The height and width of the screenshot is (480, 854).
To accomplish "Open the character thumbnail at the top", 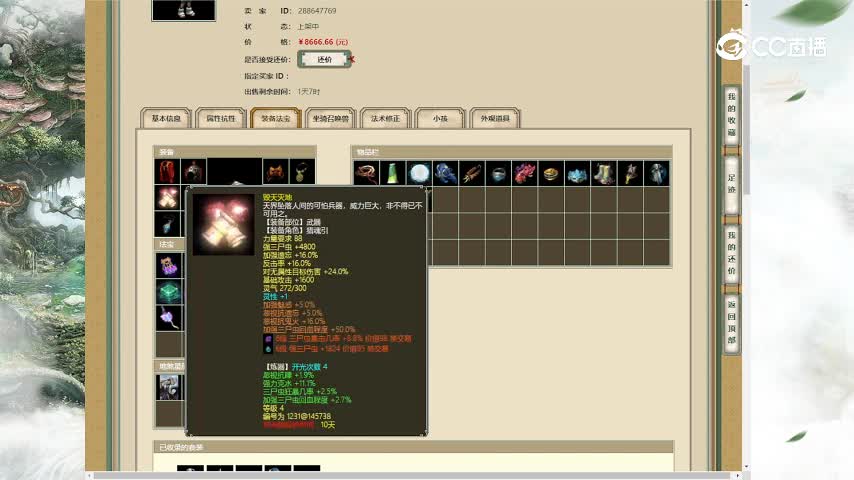I will click(184, 10).
